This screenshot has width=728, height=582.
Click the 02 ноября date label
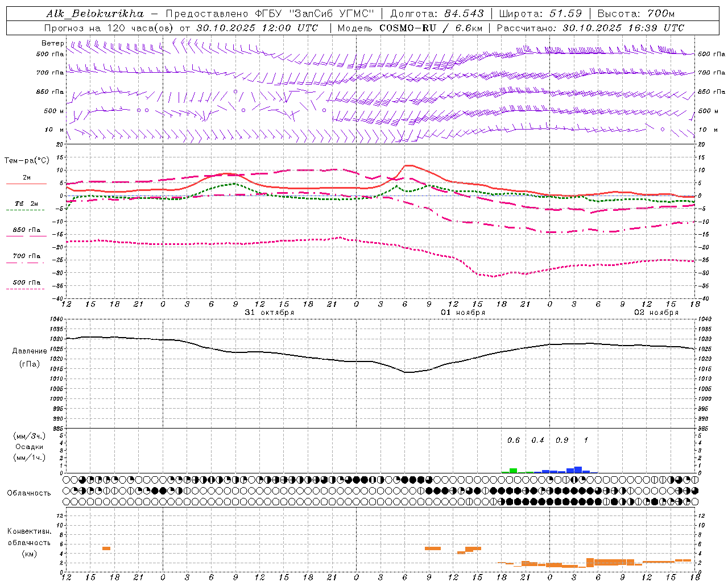656,313
